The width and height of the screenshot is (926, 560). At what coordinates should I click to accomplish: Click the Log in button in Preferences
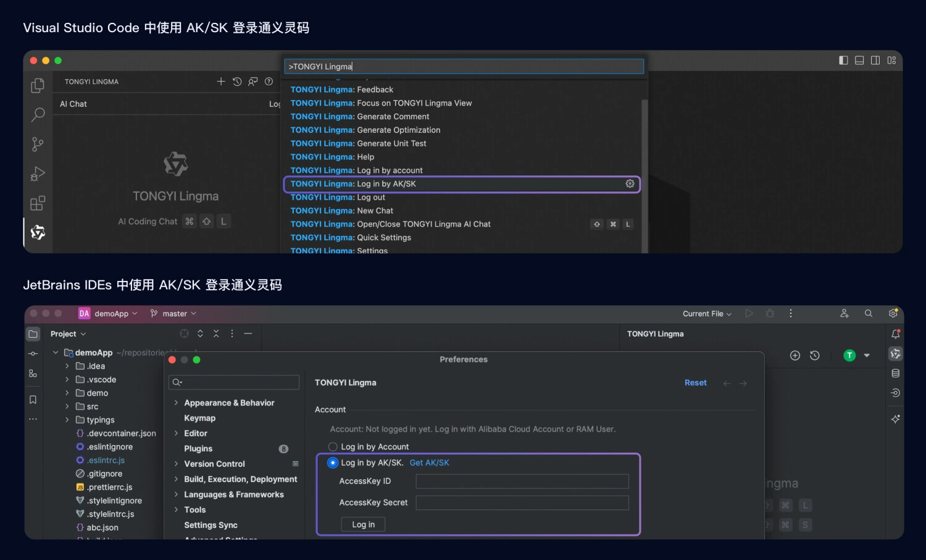(x=363, y=524)
